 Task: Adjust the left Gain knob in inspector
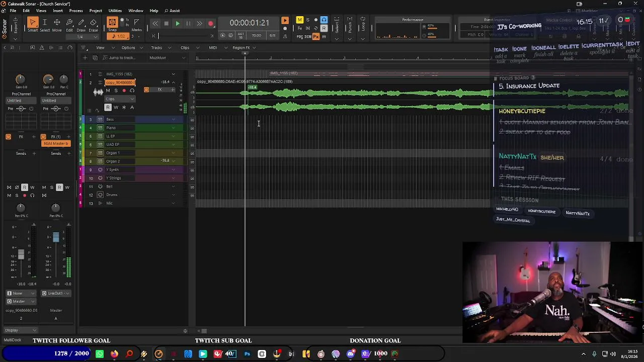point(20,79)
